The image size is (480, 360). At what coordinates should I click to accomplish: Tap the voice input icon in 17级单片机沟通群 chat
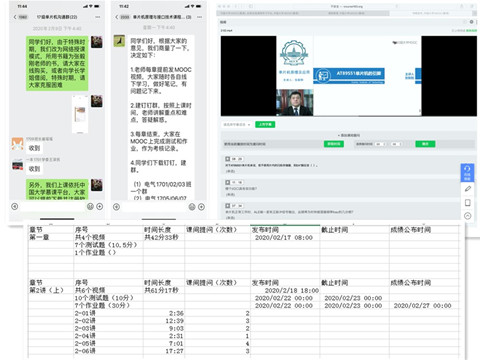pos(15,207)
